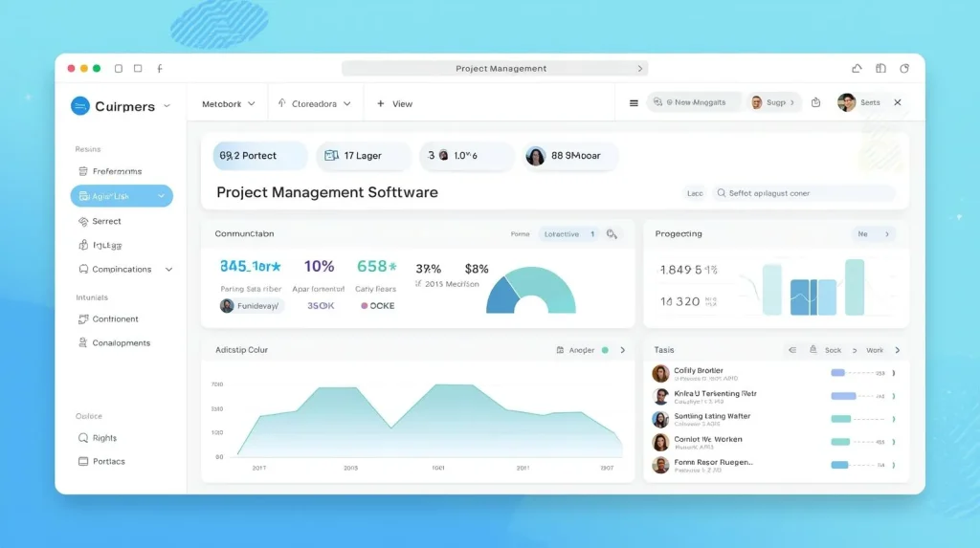This screenshot has width=980, height=548.
Task: Click Forne Resor Ruegen task name
Action: 713,462
